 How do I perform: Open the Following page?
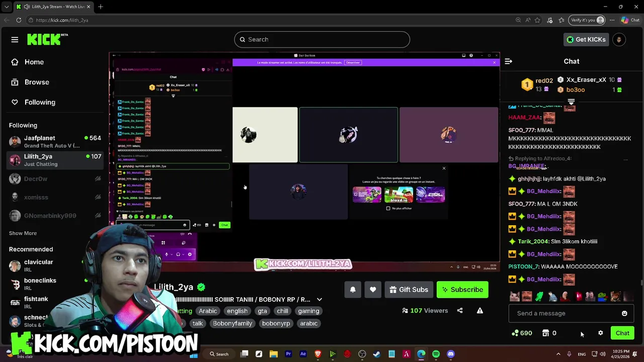coord(40,102)
